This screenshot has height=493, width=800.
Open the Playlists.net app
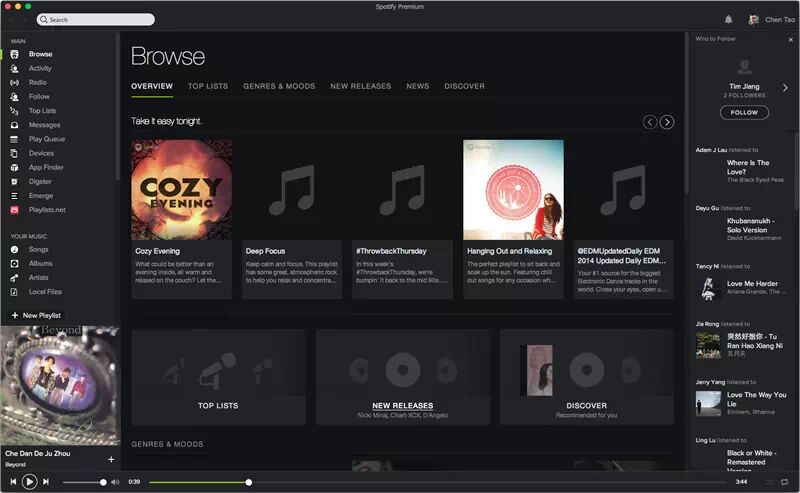[47, 210]
